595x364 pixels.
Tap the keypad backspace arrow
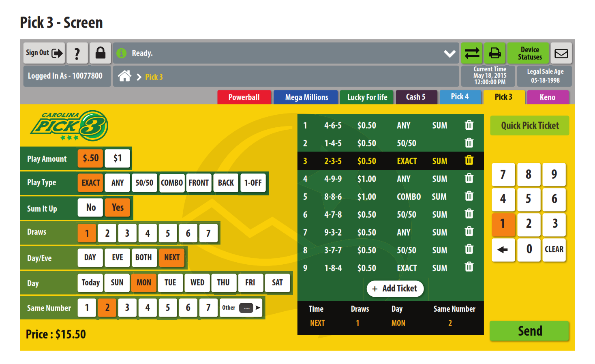[x=503, y=250]
